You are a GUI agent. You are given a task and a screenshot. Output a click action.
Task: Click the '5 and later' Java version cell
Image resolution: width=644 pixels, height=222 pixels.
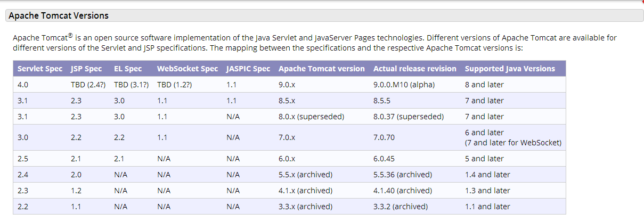coord(484,159)
